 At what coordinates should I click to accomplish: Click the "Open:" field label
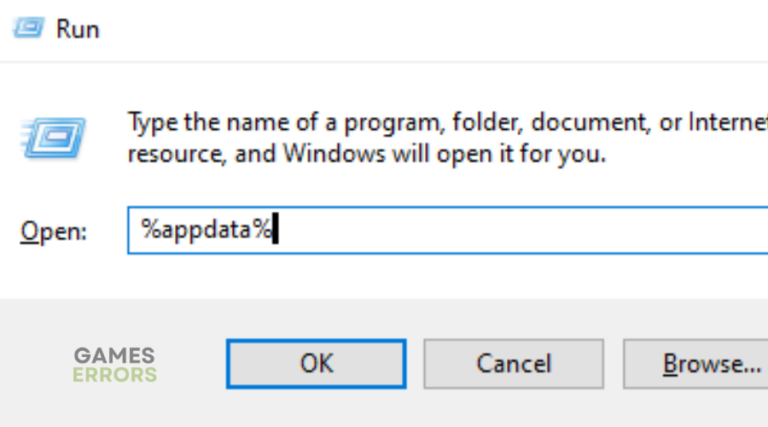[x=54, y=232]
